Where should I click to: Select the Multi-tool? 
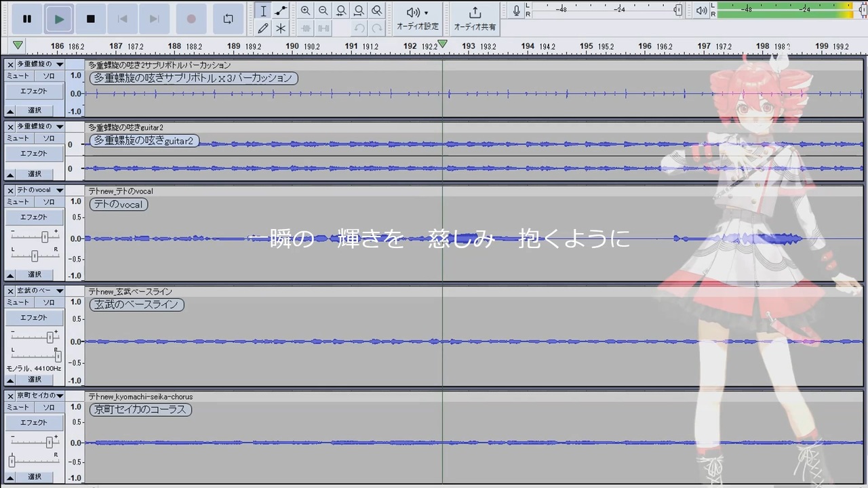(280, 28)
